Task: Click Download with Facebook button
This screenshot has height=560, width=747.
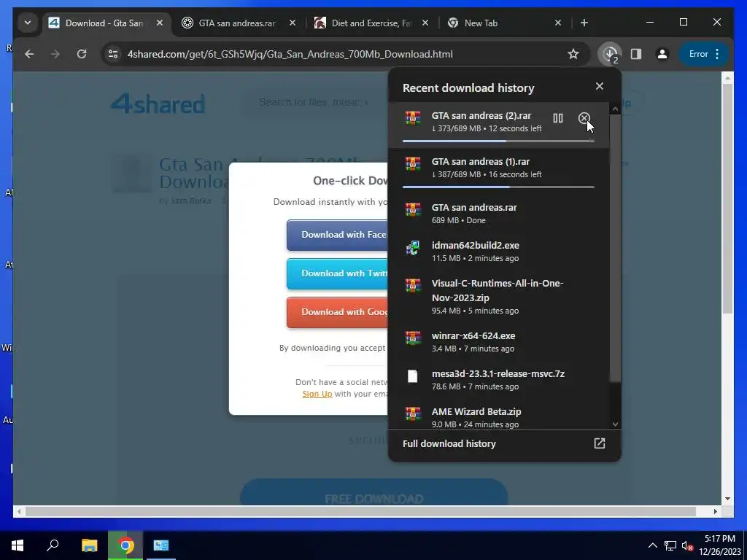Action: (337, 235)
